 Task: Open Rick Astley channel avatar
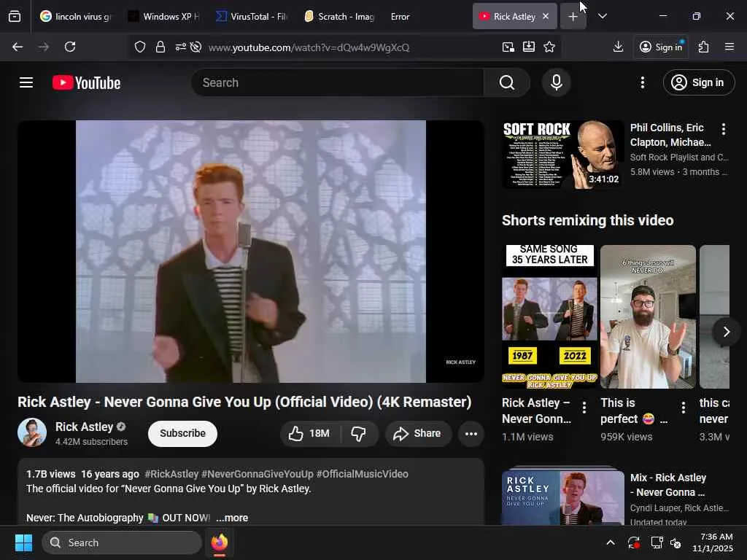(x=32, y=432)
